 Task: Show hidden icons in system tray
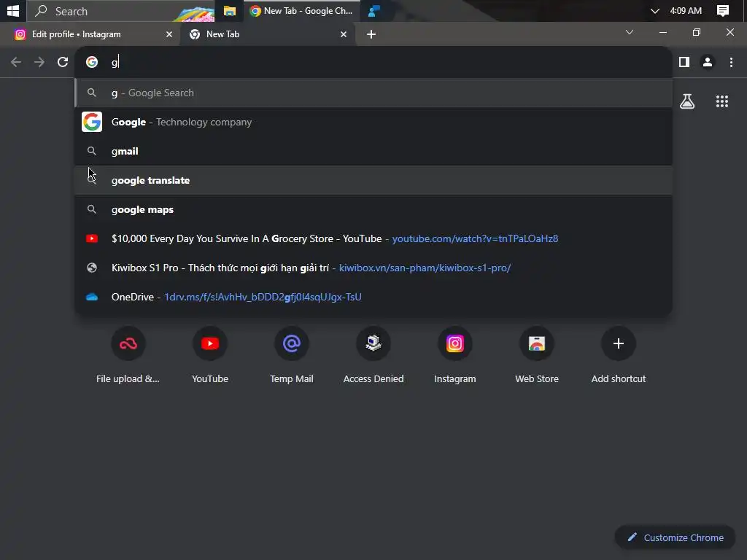point(655,11)
